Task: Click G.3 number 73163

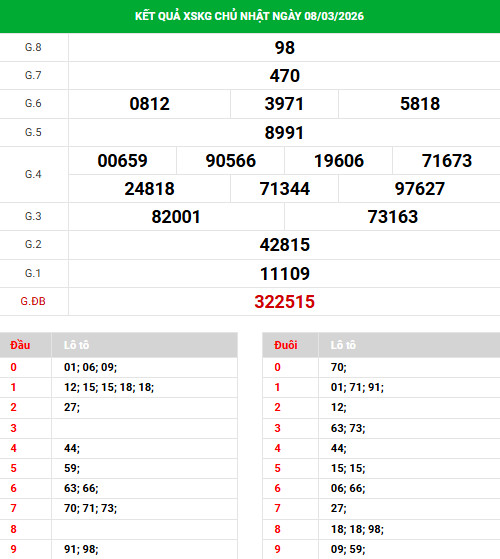Action: click(393, 217)
